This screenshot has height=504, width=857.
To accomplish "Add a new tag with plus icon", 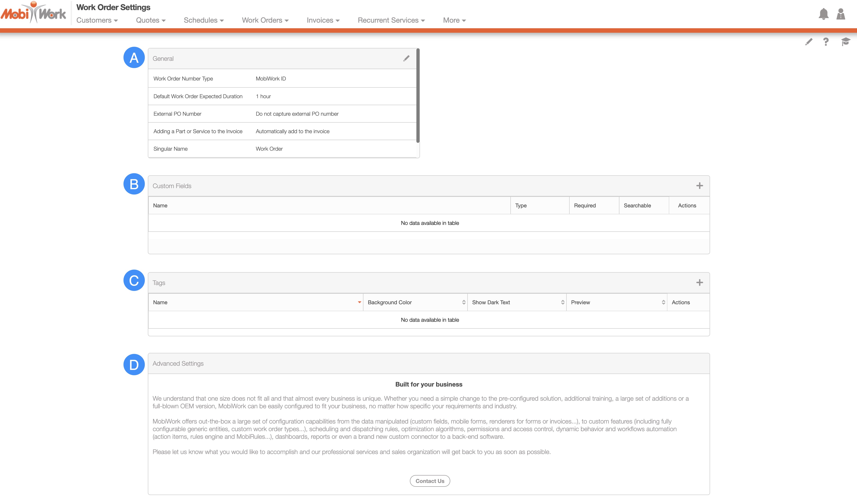I will 699,282.
